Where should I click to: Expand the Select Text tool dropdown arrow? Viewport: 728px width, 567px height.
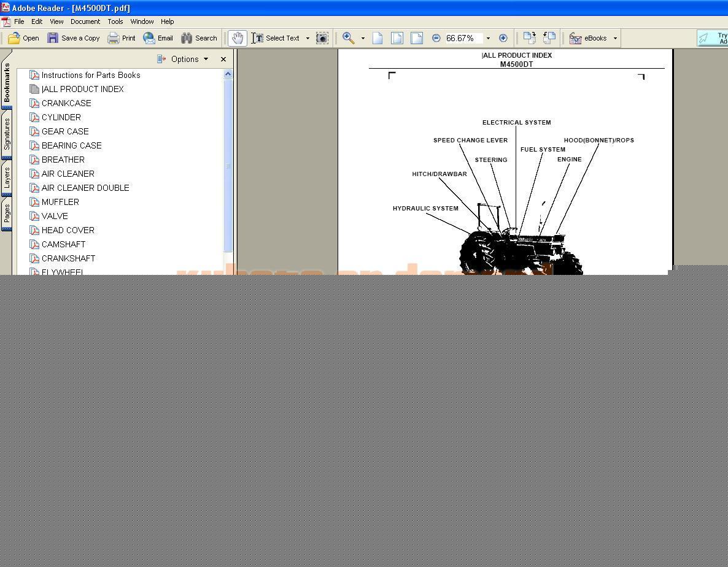(308, 38)
